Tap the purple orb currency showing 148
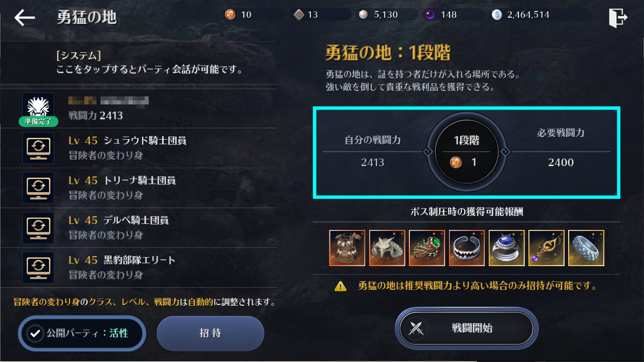The width and height of the screenshot is (644, 362). point(430,15)
